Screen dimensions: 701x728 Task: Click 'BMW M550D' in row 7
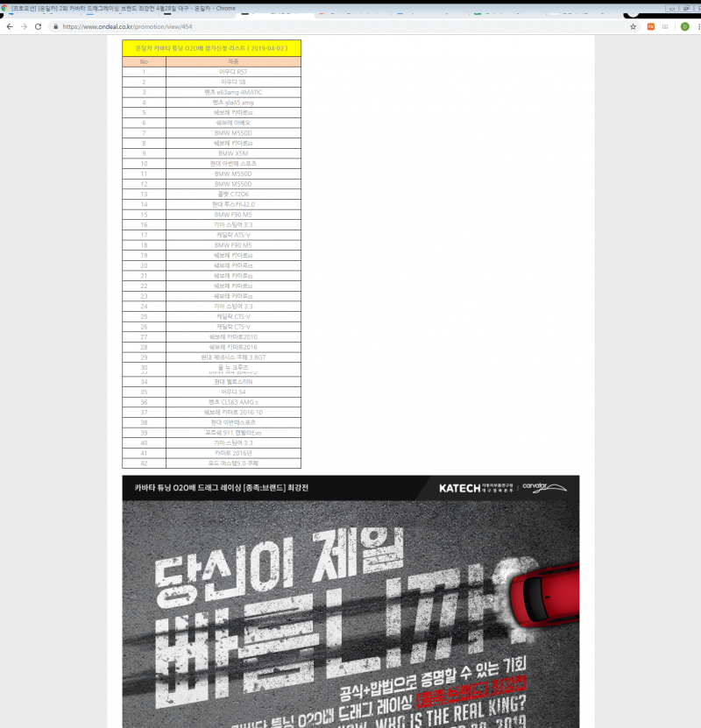[233, 133]
